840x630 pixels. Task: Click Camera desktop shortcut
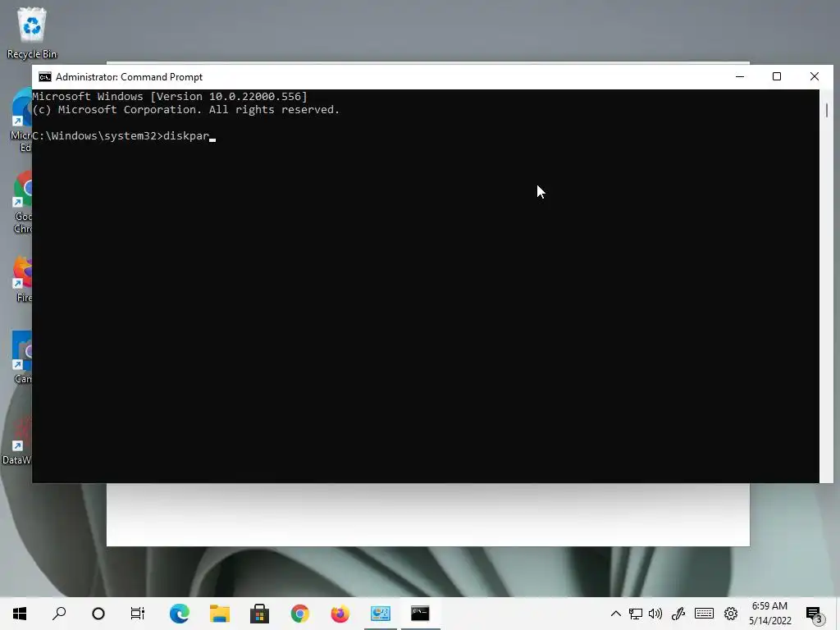(22, 358)
